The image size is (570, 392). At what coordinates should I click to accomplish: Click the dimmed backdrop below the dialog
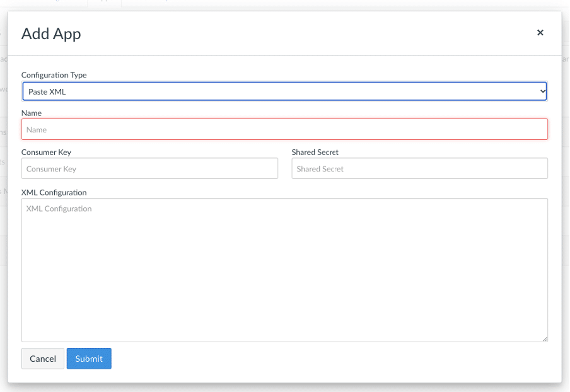(x=284, y=387)
